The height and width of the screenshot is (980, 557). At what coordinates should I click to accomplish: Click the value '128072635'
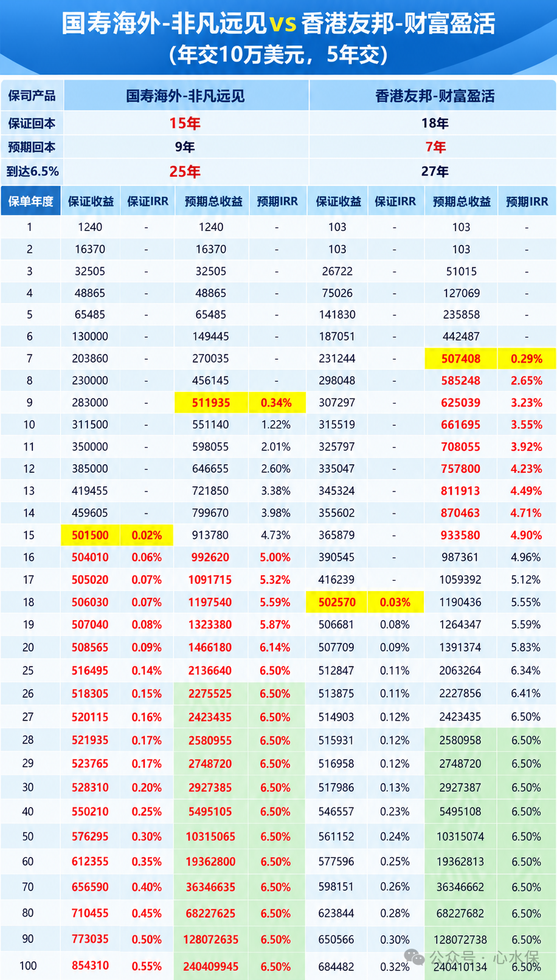coord(210,939)
